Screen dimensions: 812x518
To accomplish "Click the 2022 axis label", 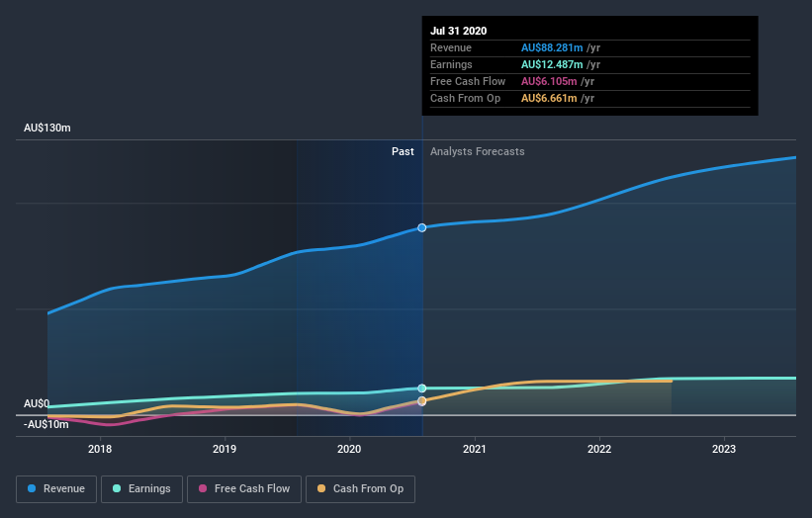I will pyautogui.click(x=599, y=449).
